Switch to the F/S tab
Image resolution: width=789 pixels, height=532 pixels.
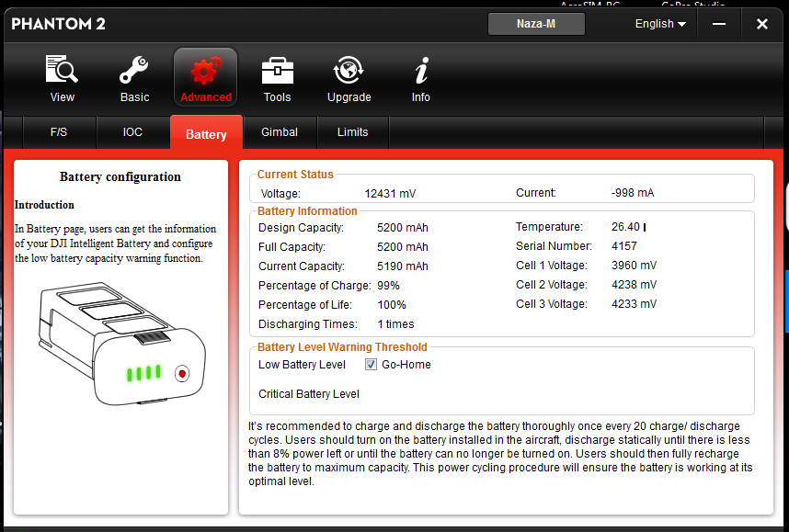click(x=59, y=132)
